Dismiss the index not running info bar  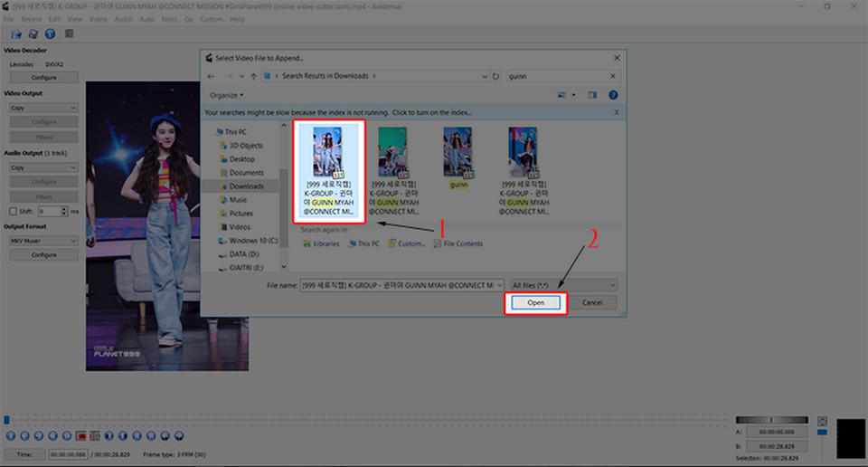tap(617, 112)
